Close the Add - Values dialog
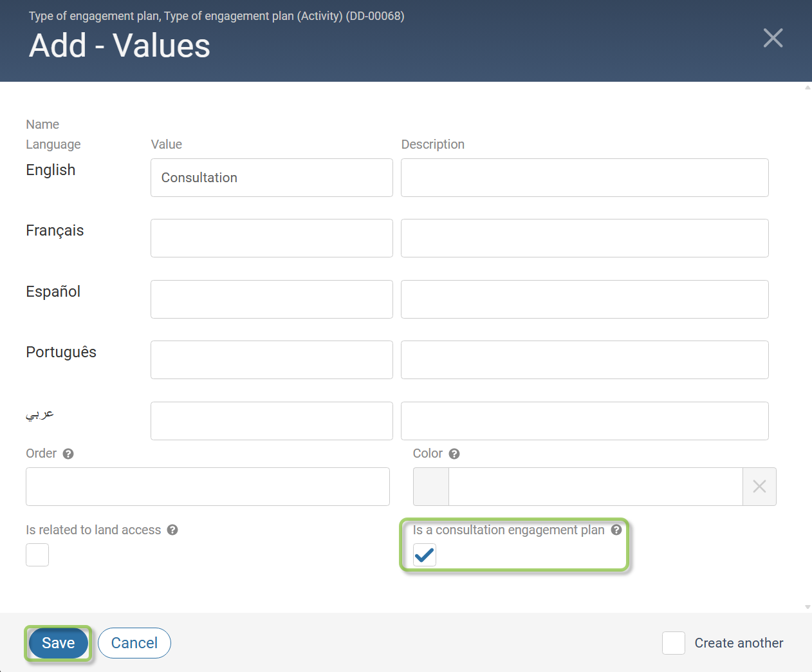This screenshot has width=812, height=672. click(773, 38)
